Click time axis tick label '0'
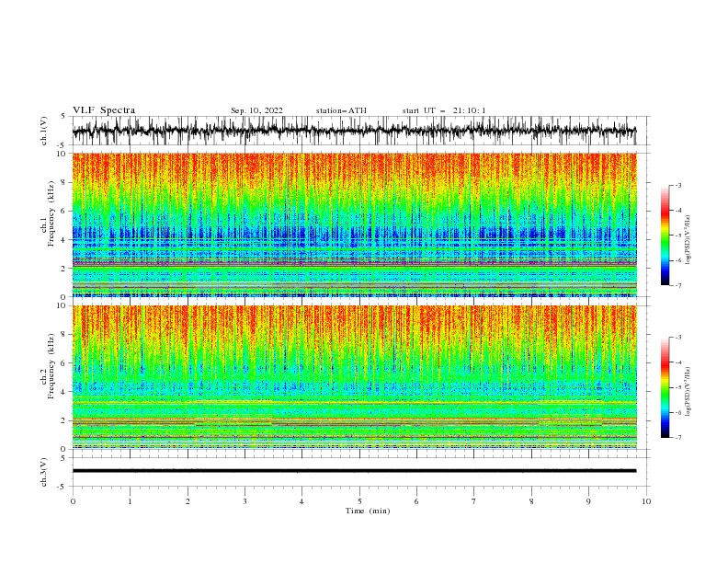Image resolution: width=728 pixels, height=563 pixels. point(73,501)
